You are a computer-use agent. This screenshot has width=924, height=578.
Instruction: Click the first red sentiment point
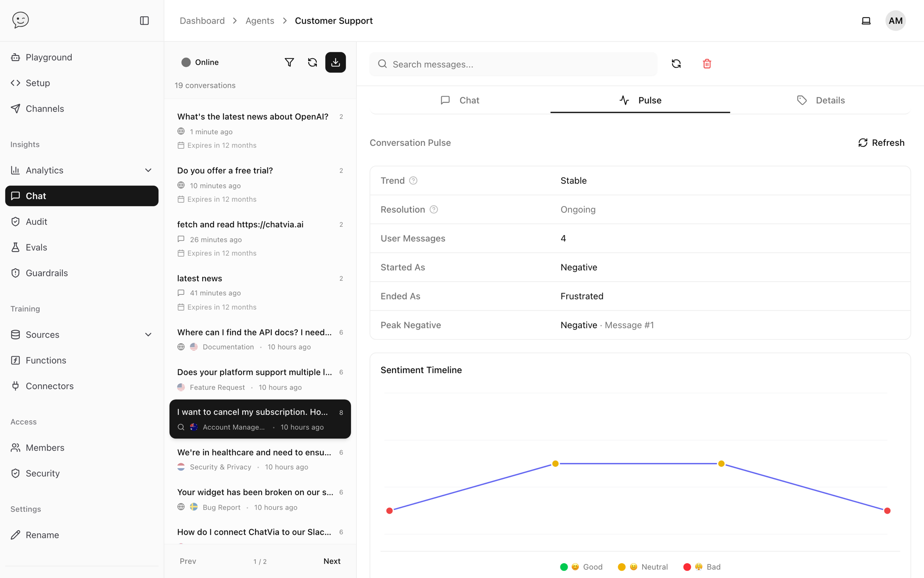click(x=389, y=511)
